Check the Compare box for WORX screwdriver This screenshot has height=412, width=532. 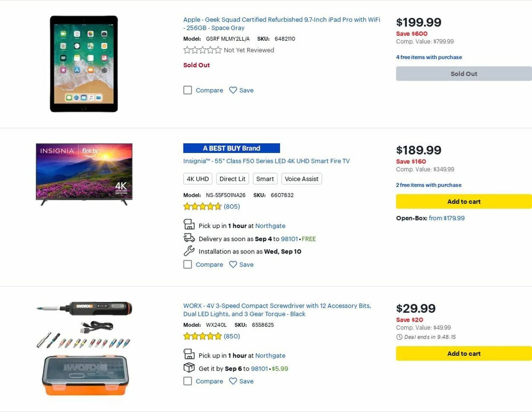(x=187, y=381)
